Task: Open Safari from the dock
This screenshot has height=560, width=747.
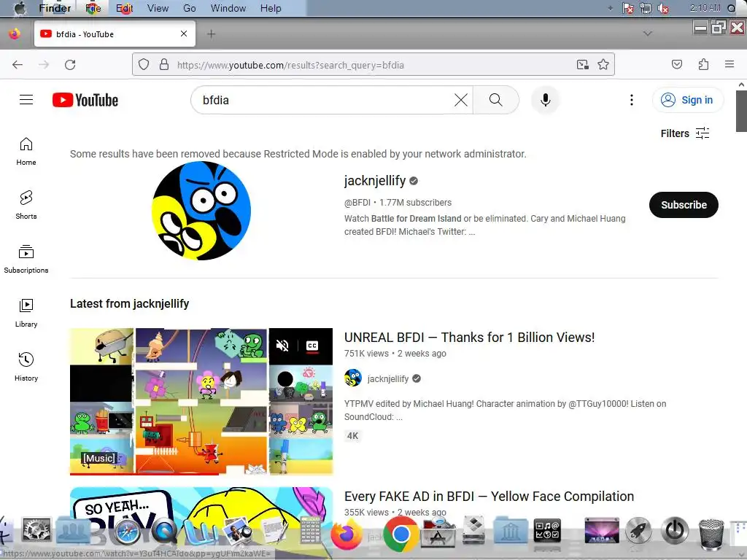Action: point(127,532)
